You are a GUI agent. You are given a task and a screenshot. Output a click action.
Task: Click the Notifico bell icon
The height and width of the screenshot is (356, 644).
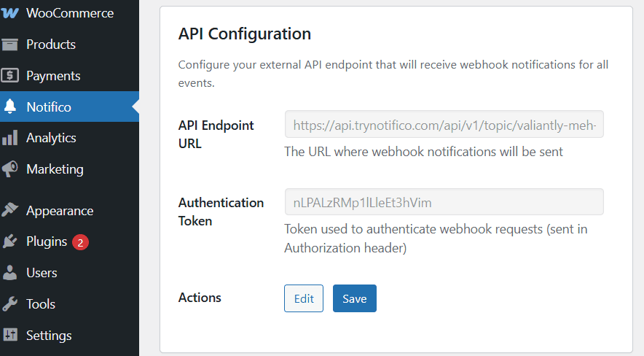(x=10, y=107)
